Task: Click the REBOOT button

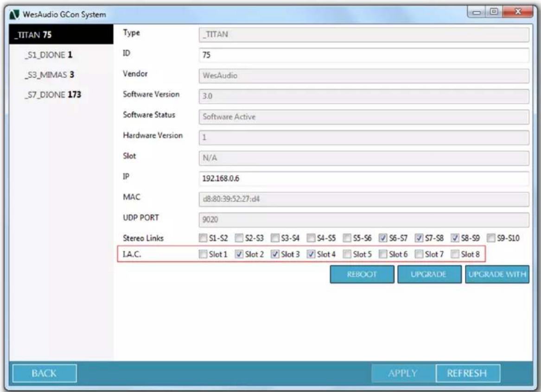Action: point(362,274)
